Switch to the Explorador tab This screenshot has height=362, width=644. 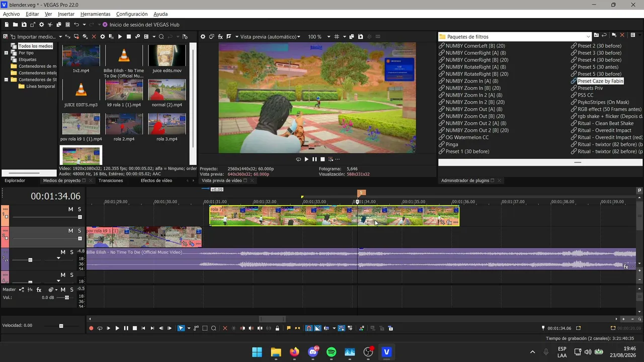15,180
